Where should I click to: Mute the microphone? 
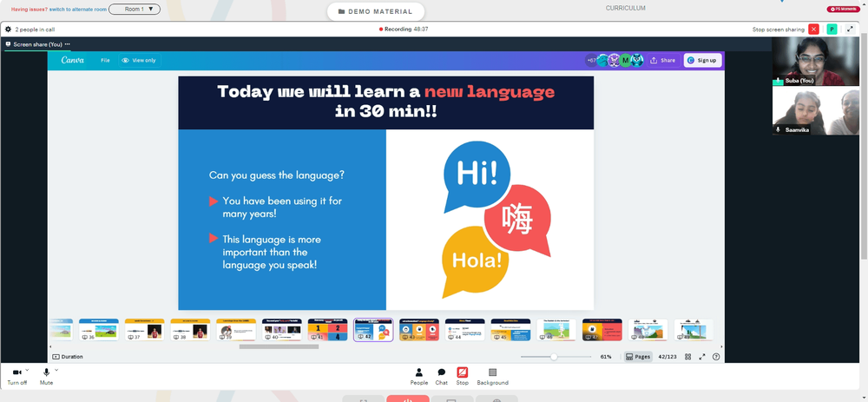pos(47,376)
